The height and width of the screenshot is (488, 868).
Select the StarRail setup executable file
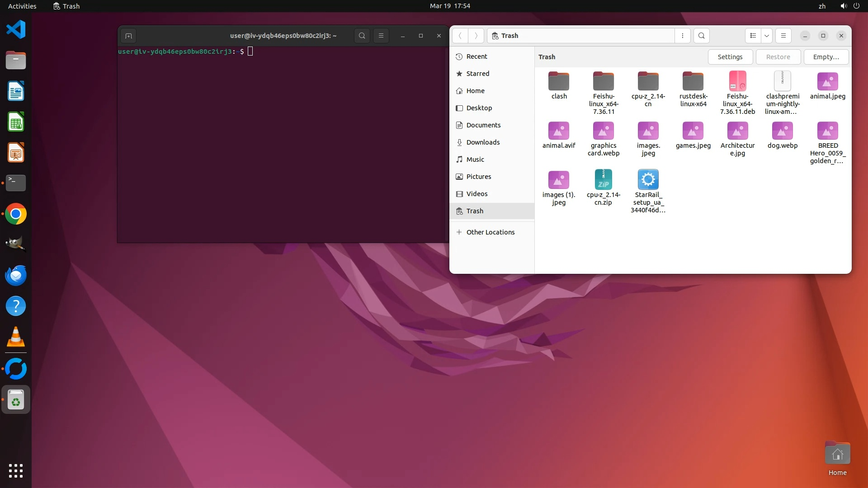(x=648, y=180)
